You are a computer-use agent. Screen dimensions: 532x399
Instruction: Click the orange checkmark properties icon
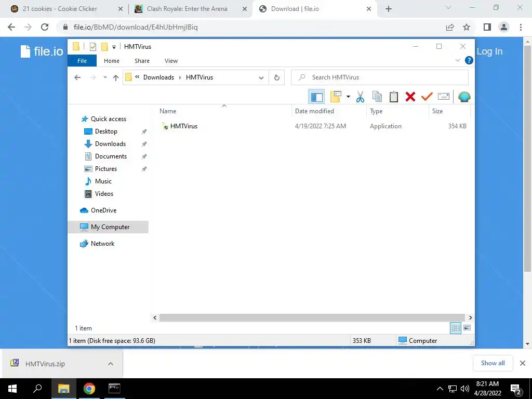point(427,97)
